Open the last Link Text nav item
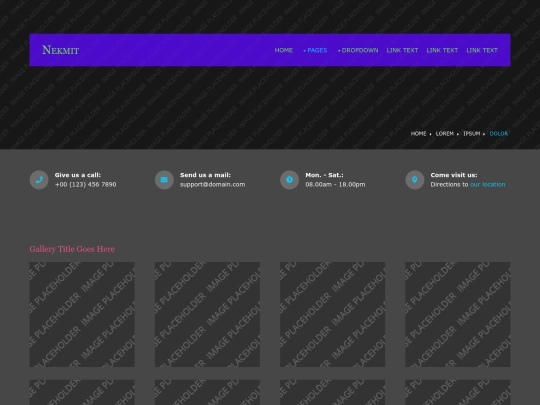This screenshot has width=540, height=405. click(x=482, y=50)
